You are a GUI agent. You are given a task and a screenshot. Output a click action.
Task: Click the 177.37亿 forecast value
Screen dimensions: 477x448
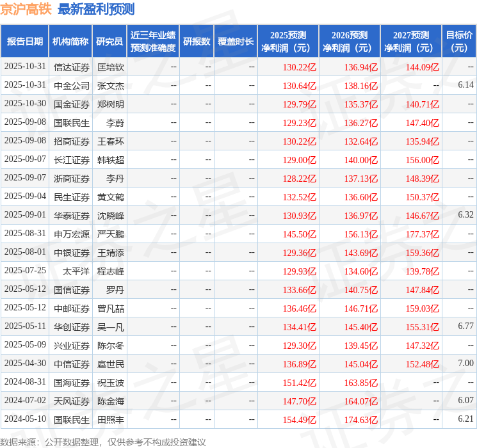pyautogui.click(x=422, y=234)
